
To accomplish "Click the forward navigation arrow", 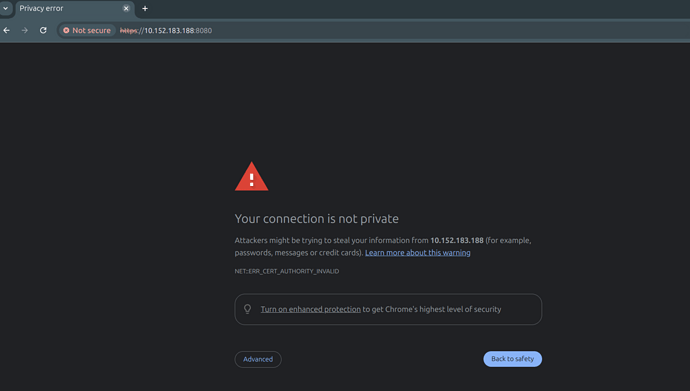I will pos(25,30).
